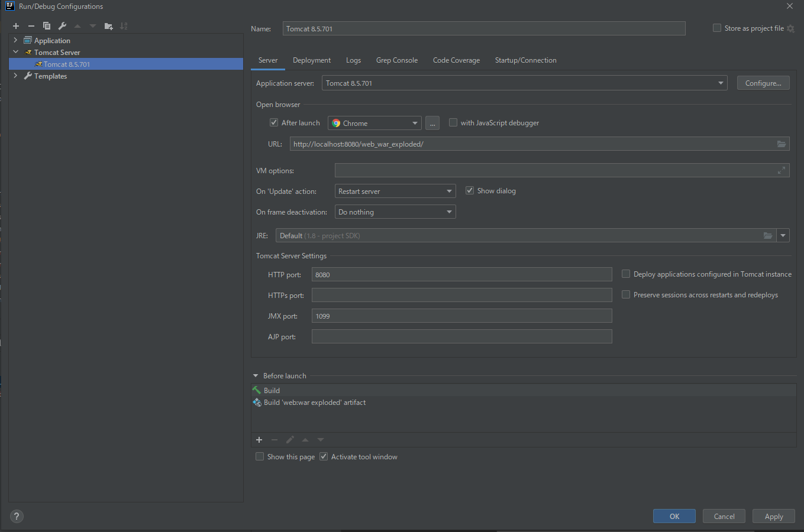
Task: Open Application server dropdown
Action: [524, 83]
